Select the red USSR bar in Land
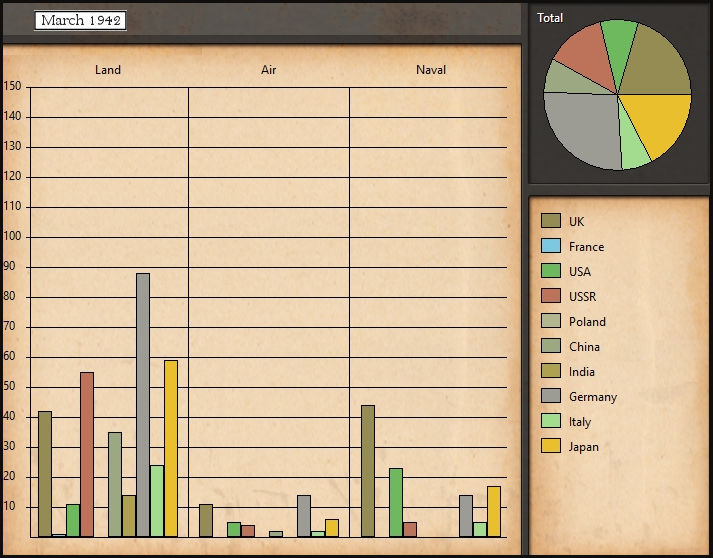The width and height of the screenshot is (713, 558). (x=87, y=454)
